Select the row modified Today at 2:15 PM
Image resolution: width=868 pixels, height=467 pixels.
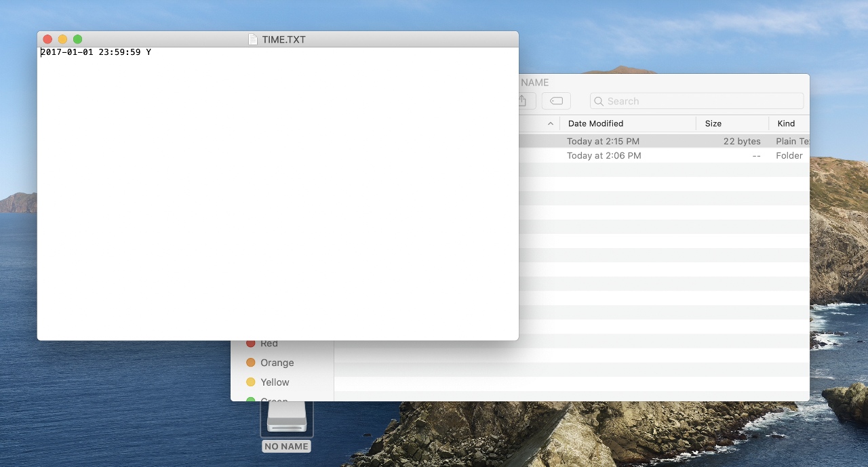coord(603,141)
